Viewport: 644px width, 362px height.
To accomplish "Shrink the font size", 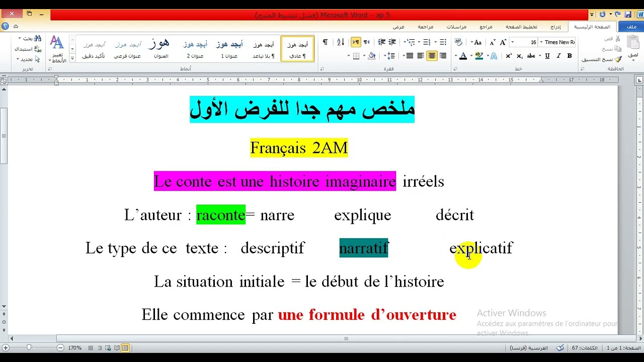I will point(493,42).
